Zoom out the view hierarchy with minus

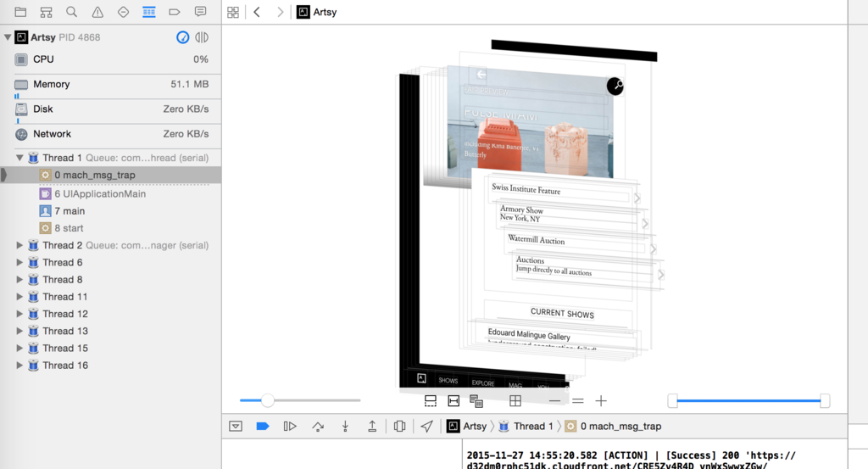[x=554, y=401]
